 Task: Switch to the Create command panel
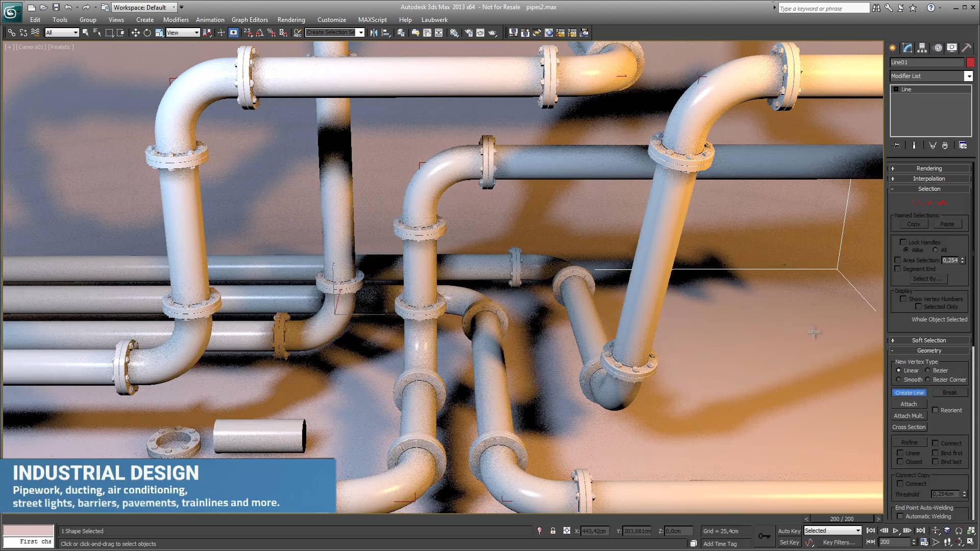(x=892, y=47)
